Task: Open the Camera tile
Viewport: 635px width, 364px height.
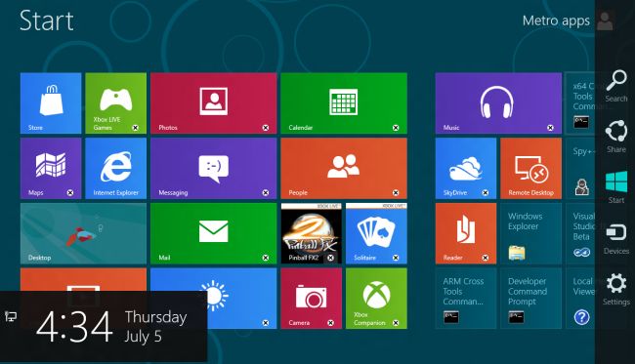Action: click(312, 299)
